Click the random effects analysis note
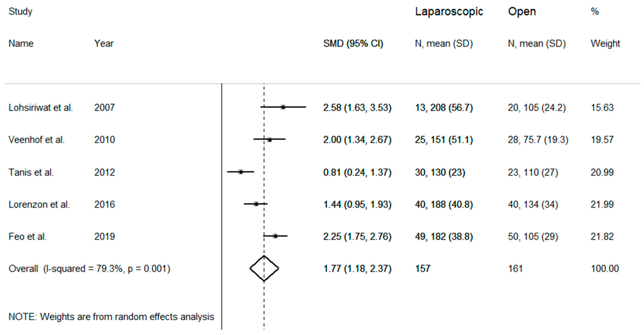Viewport: 644px width, 335px height. (x=111, y=317)
